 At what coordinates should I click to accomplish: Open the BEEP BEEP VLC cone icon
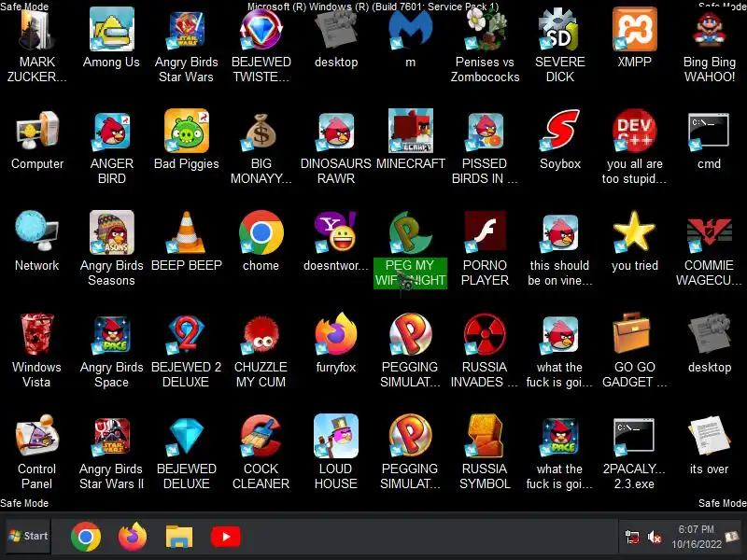coord(186,232)
